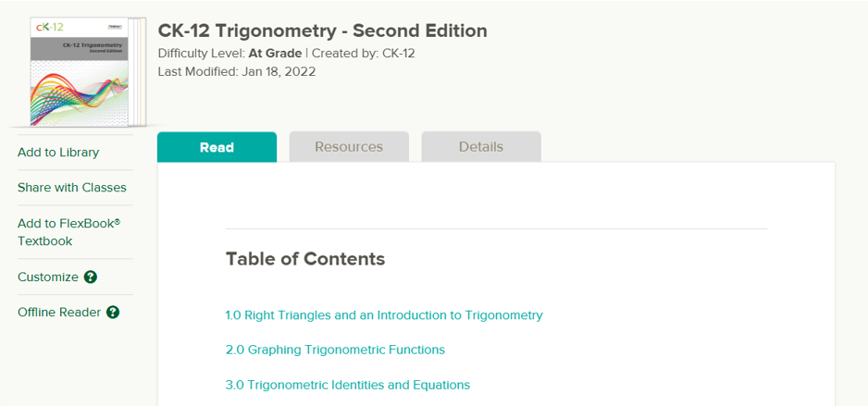Click Add to Library
Screen dimensions: 868x406
tap(58, 152)
